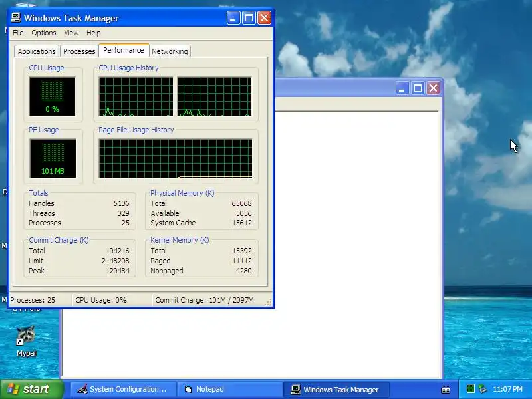Click Commit Charge Total value 104216

click(x=118, y=251)
